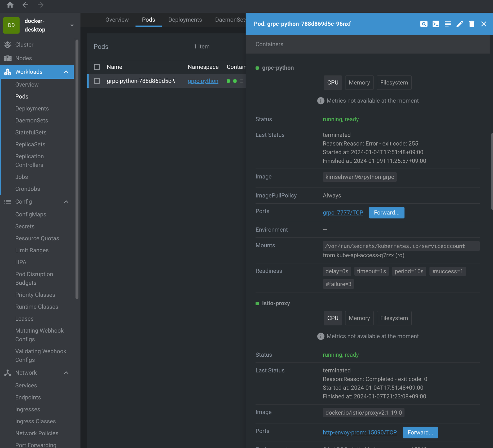Open Network Policies in the sidebar
493x448 pixels.
37,433
